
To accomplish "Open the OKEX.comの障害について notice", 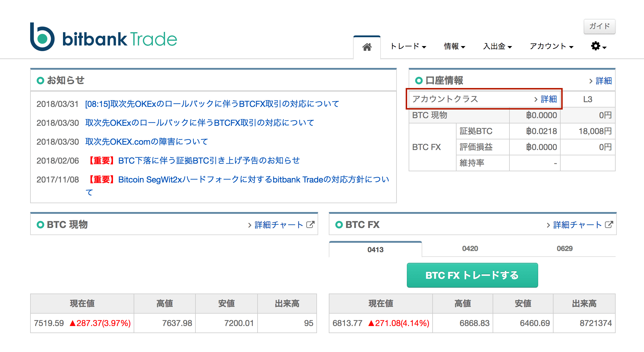I will [147, 142].
